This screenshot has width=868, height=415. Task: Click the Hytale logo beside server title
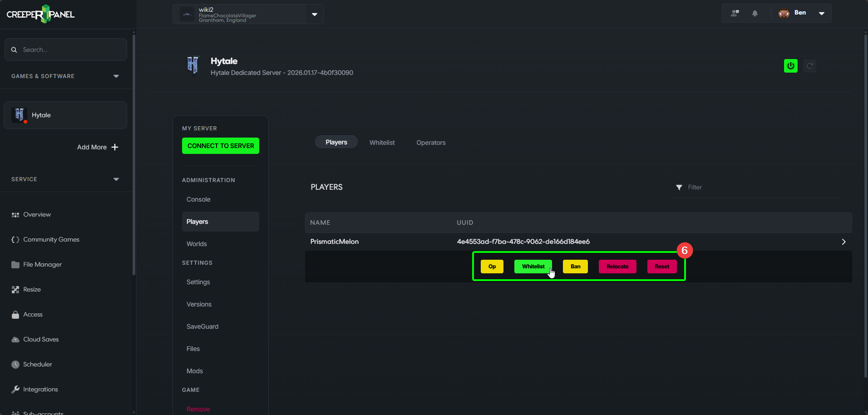193,65
